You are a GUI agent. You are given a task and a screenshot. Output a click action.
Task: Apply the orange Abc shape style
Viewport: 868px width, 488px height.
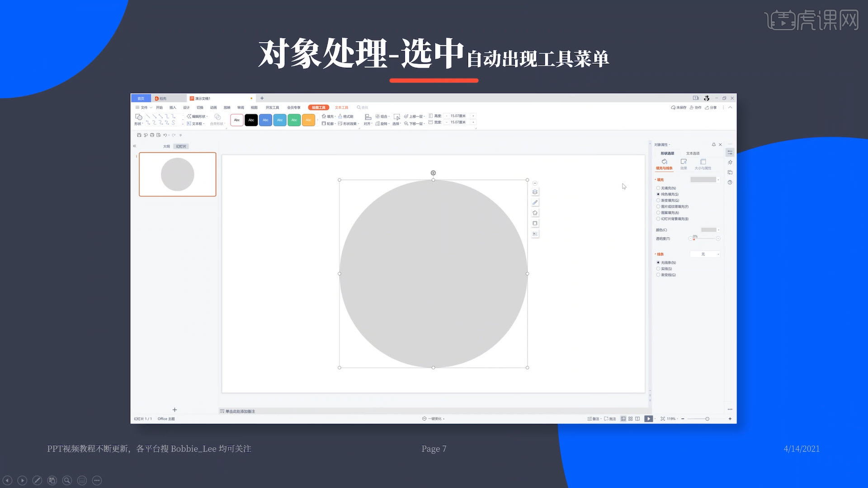(x=308, y=120)
